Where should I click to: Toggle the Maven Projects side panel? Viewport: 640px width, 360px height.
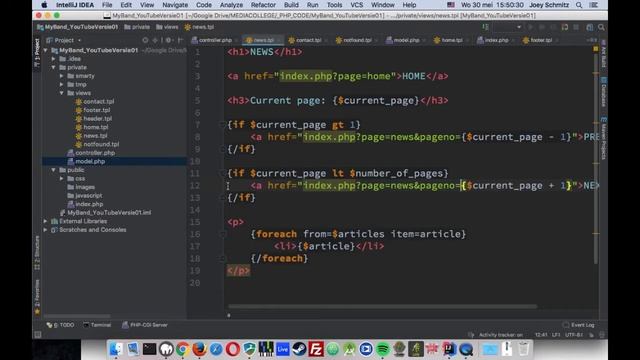point(604,138)
